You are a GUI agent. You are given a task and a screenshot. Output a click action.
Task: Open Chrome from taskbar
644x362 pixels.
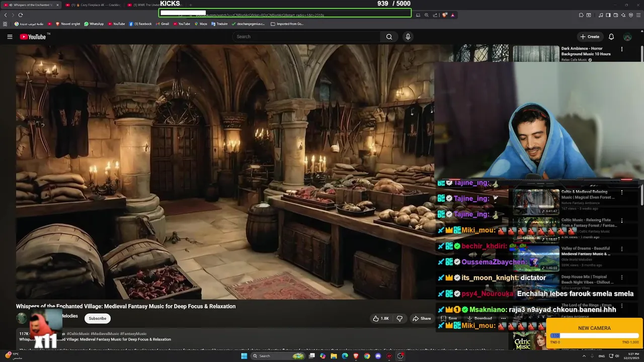[x=367, y=356]
